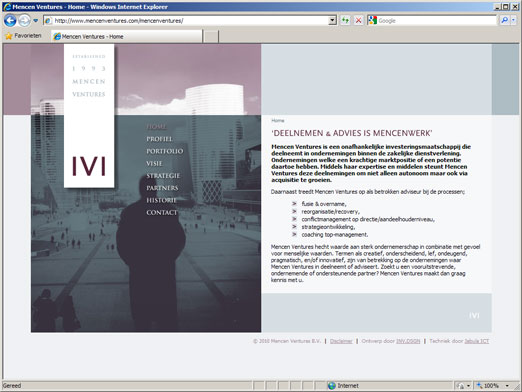Go forward with the Forward arrow button
The width and height of the screenshot is (522, 392).
point(24,21)
